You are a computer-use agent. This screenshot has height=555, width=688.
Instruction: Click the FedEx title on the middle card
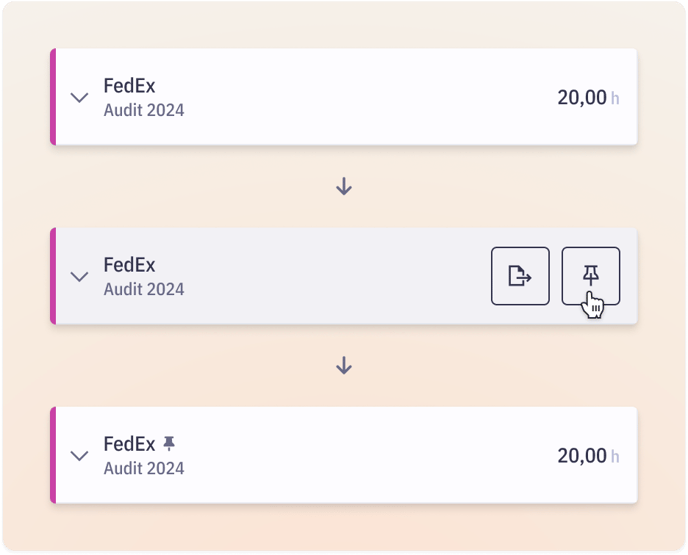pos(129,265)
